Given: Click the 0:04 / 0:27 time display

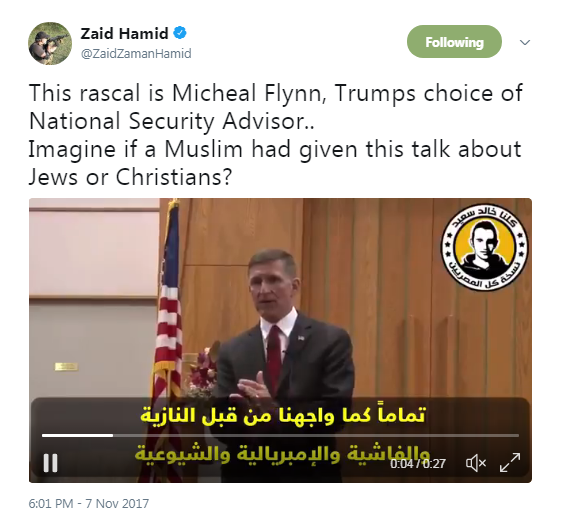Looking at the screenshot, I should pos(418,464).
